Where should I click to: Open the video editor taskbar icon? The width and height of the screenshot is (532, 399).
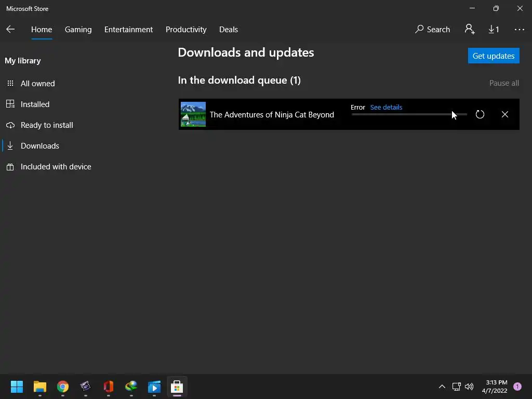coord(86,387)
